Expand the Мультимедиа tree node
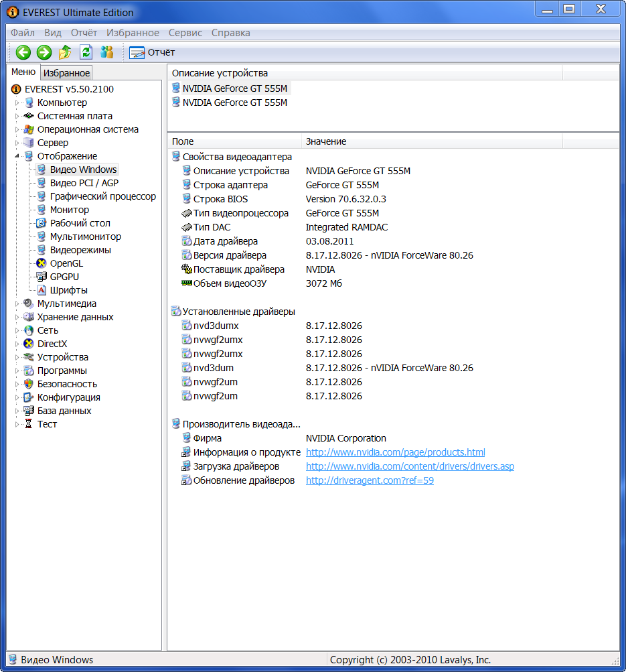The width and height of the screenshot is (626, 672). [17, 304]
